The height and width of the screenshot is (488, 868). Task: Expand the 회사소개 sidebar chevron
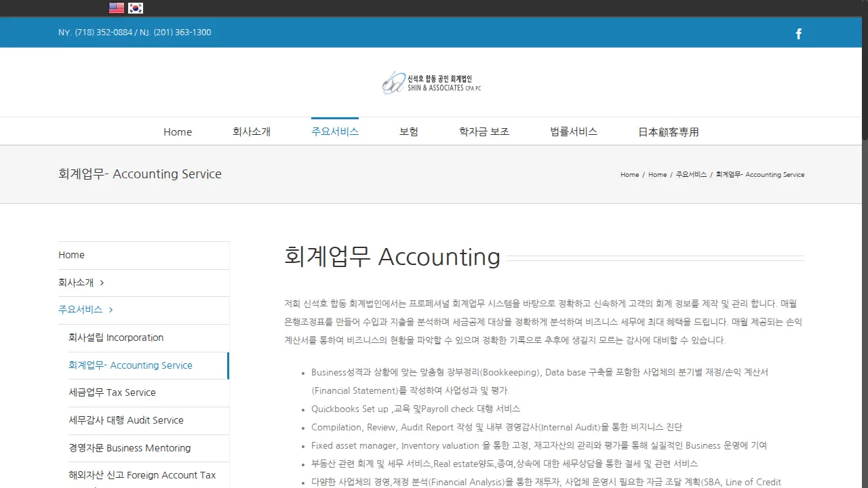[x=102, y=283]
